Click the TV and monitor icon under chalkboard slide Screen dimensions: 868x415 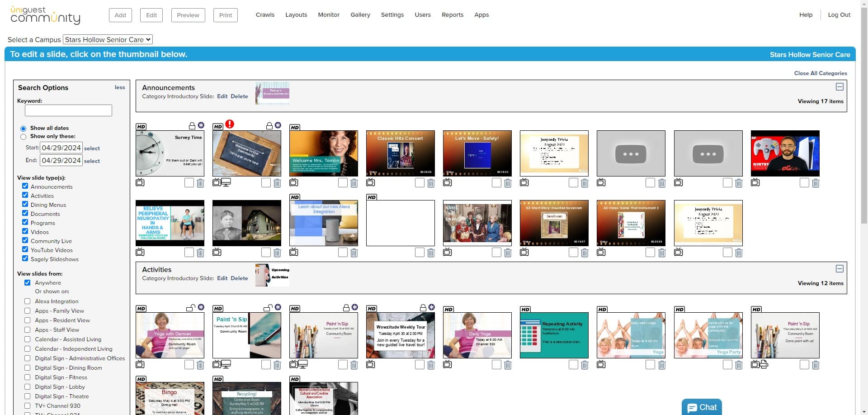[x=222, y=182]
